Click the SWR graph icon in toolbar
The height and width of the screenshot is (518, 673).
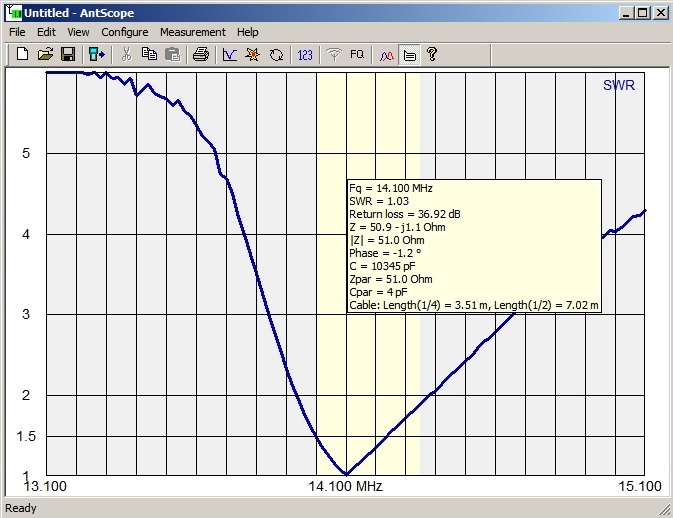point(229,55)
